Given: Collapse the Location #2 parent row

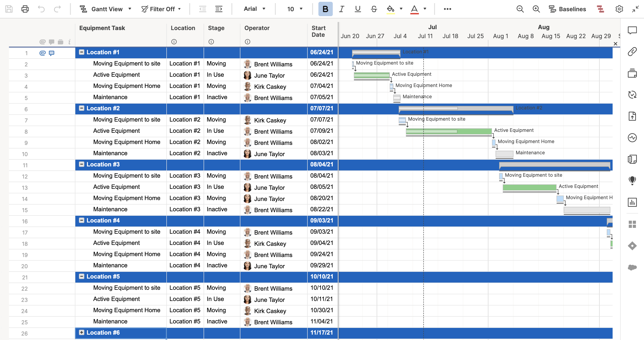Looking at the screenshot, I should [81, 108].
